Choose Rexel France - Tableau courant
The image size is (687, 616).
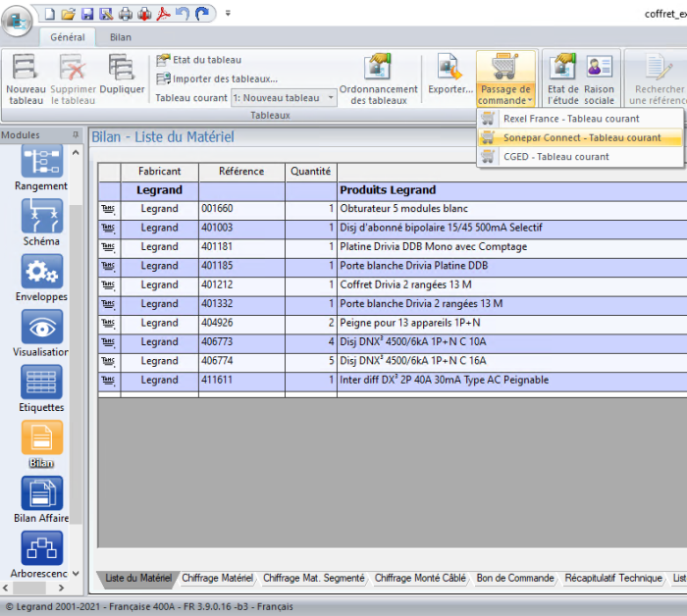(x=580, y=119)
